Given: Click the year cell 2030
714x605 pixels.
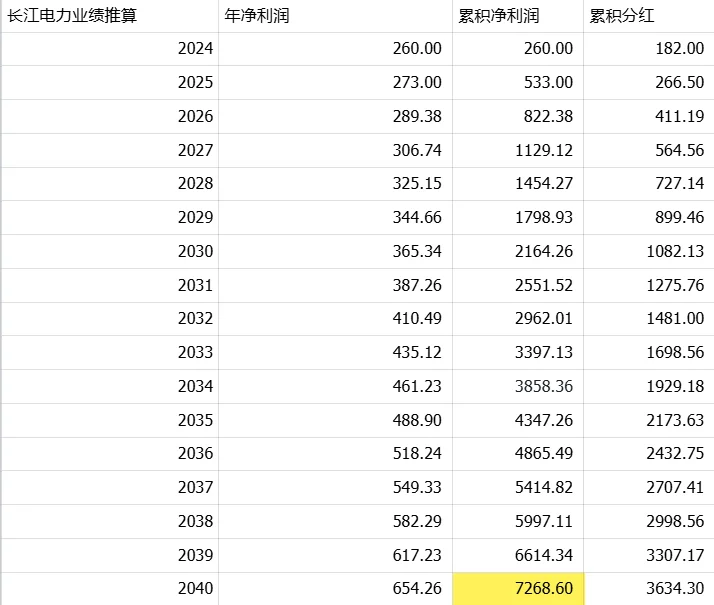Looking at the screenshot, I should pyautogui.click(x=110, y=251).
